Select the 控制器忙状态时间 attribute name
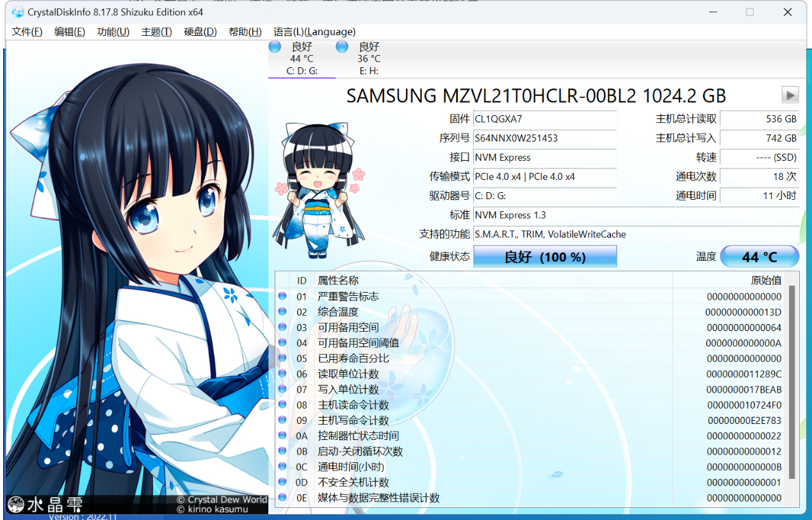 click(x=359, y=435)
